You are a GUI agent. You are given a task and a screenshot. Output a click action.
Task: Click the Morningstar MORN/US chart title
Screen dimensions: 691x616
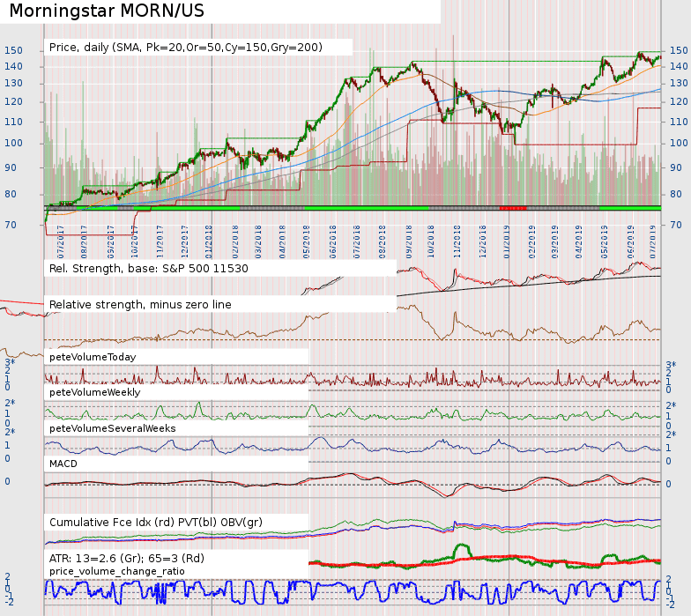tap(107, 11)
